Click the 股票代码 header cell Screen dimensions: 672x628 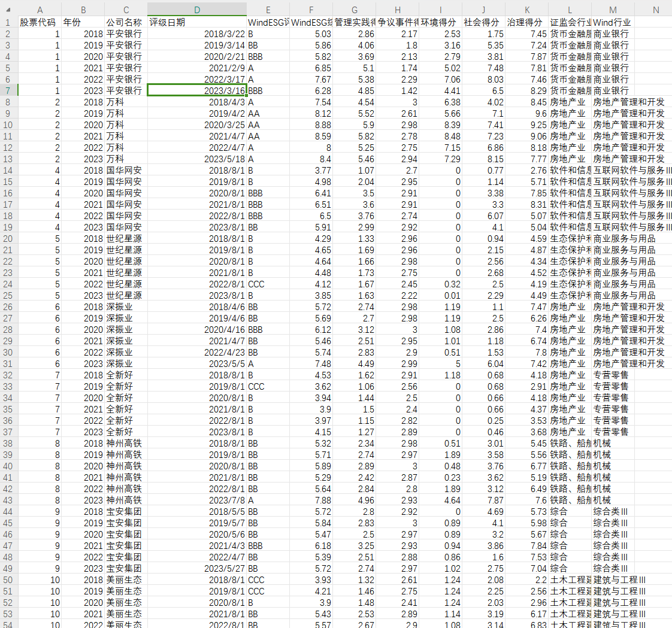pos(40,22)
